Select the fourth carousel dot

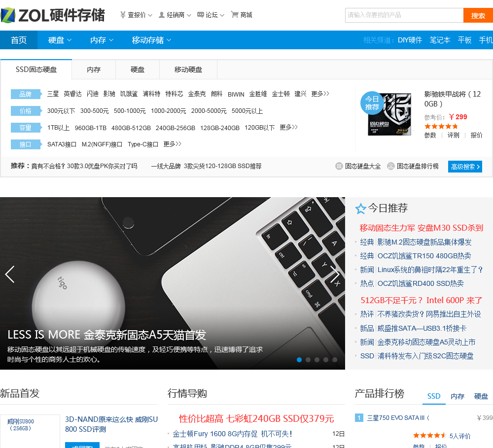[326, 360]
